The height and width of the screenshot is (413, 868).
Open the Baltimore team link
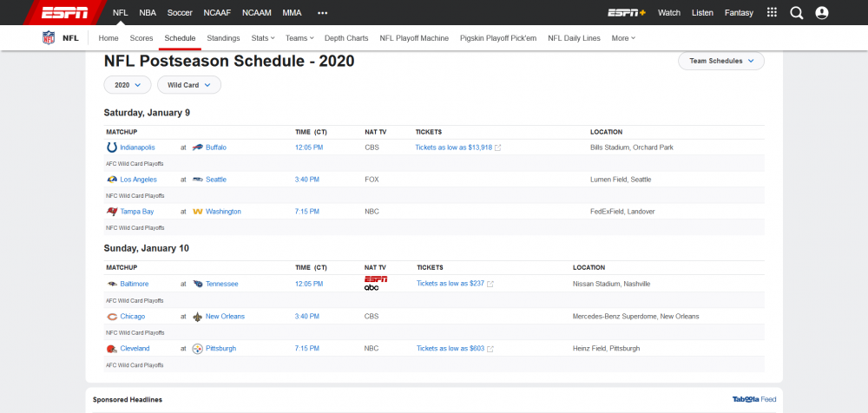[x=135, y=284]
